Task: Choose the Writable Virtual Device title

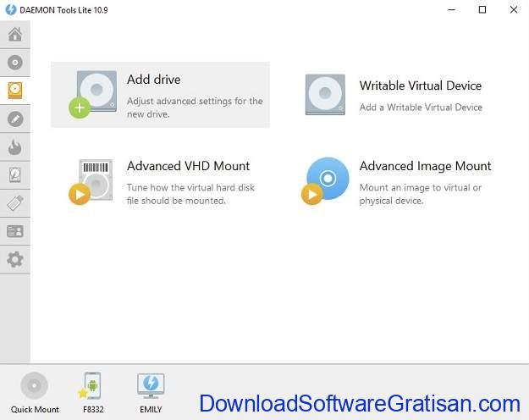Action: click(421, 86)
